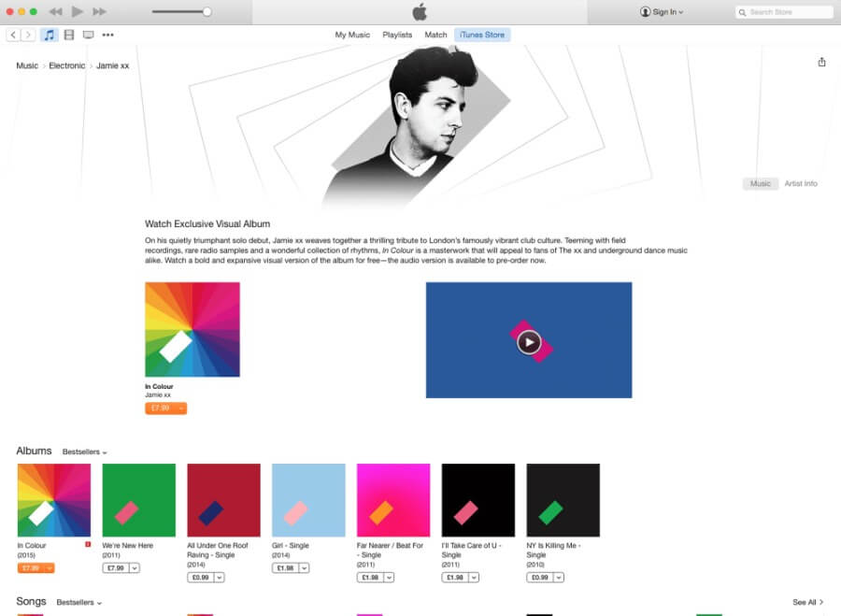
Task: Open the Match tab
Action: (435, 35)
